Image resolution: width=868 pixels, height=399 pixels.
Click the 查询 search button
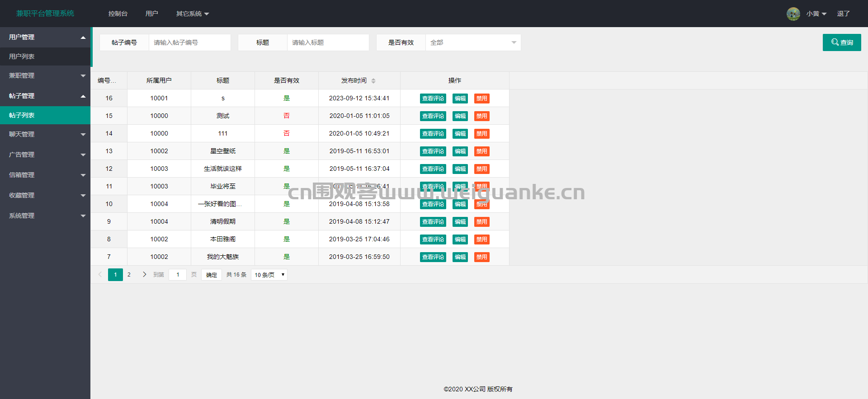pos(842,42)
